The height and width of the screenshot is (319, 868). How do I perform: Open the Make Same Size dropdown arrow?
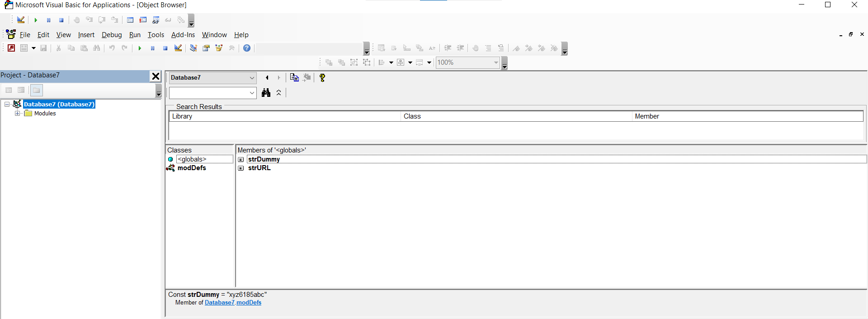pos(429,62)
